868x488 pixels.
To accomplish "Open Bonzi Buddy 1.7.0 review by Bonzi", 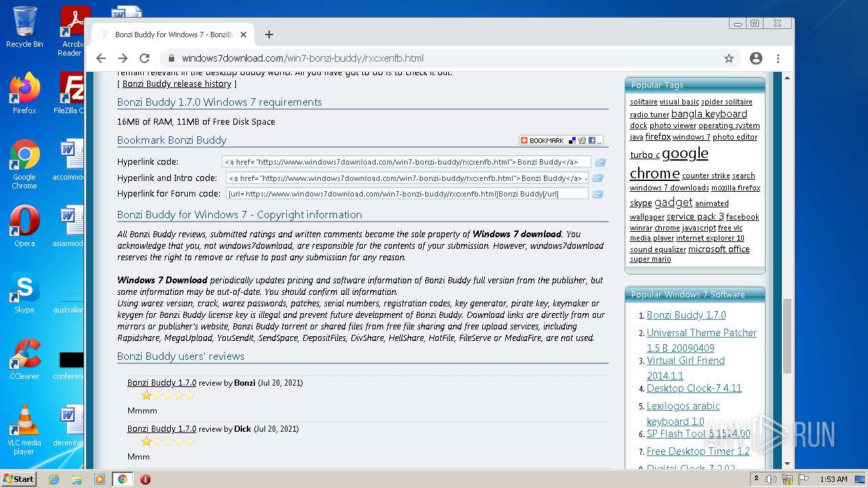I will (x=161, y=383).
